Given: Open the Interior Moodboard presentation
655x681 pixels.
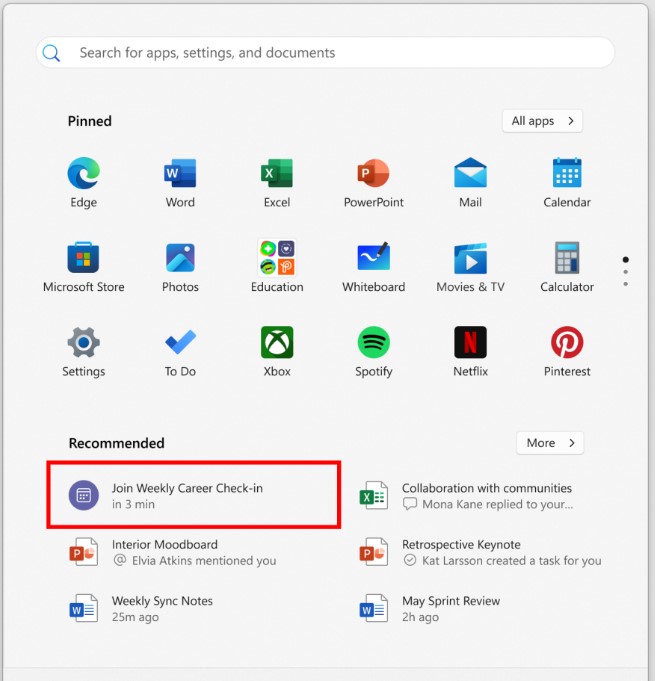Looking at the screenshot, I should (194, 552).
